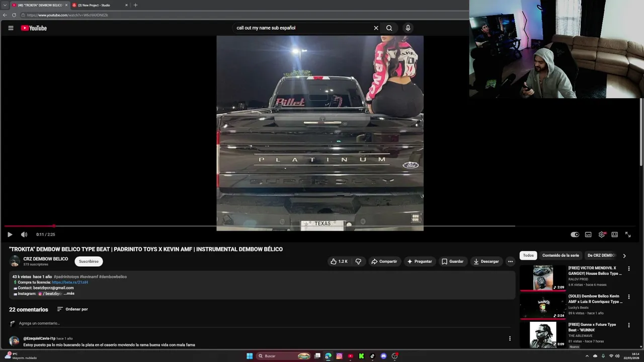Switch to the "TROKITA" DEMBOW BELICO browser tab

click(x=40, y=5)
